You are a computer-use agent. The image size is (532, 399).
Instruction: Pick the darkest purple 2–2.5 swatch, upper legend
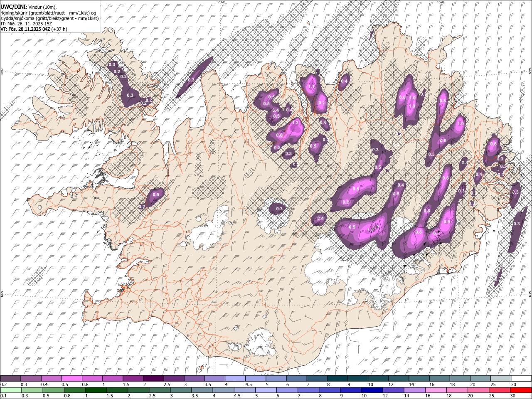pos(153,379)
